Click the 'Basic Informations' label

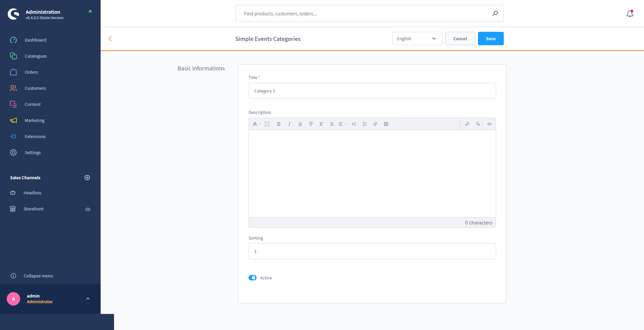coord(201,68)
